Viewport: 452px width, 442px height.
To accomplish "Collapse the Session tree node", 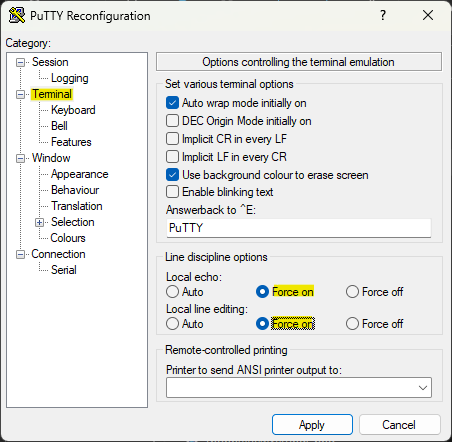I will click(21, 62).
